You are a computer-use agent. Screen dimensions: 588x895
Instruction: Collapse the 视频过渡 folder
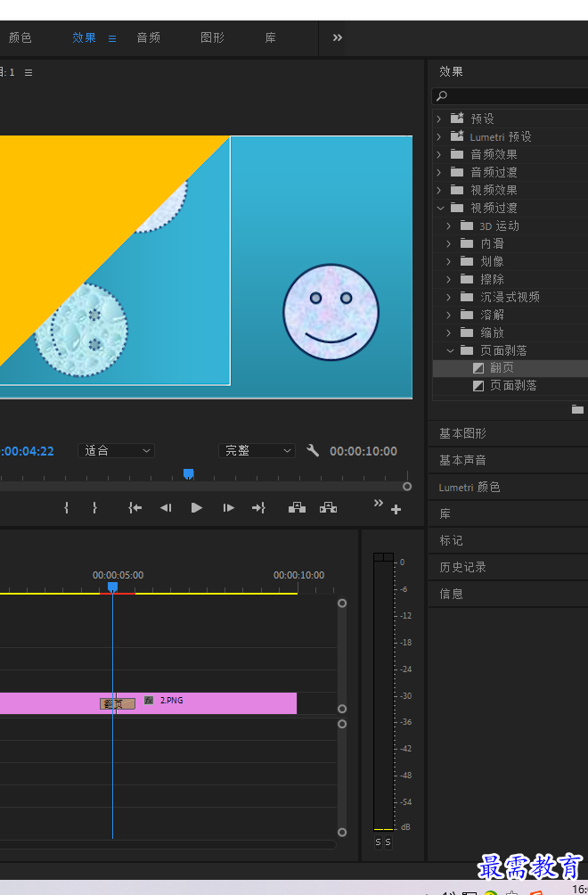point(440,208)
